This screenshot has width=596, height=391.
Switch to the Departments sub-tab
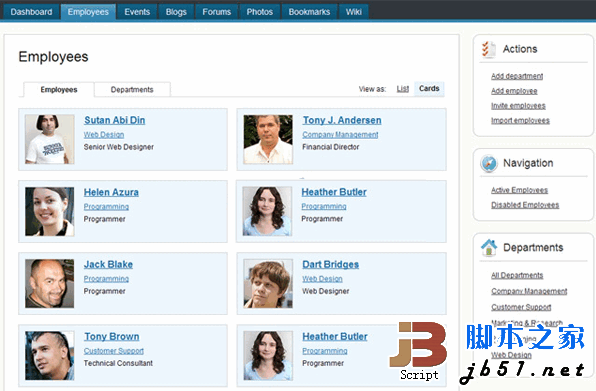(x=132, y=90)
